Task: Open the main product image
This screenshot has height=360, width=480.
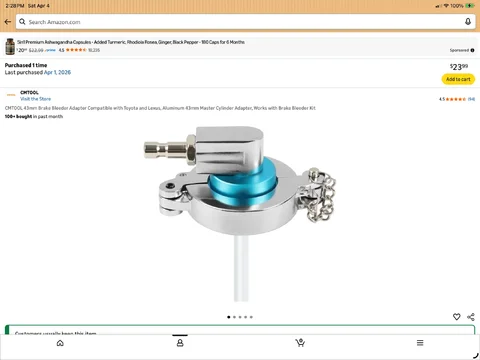Action: (x=240, y=213)
